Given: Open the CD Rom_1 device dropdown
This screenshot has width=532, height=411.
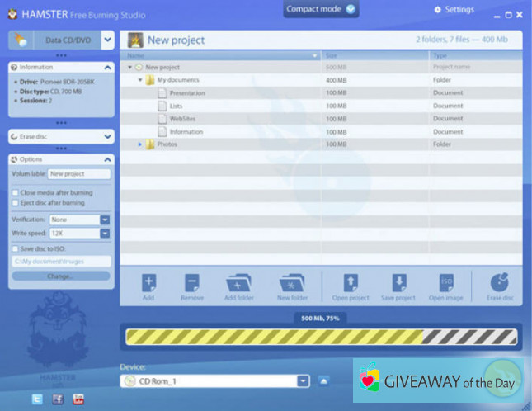Looking at the screenshot, I should coord(303,380).
